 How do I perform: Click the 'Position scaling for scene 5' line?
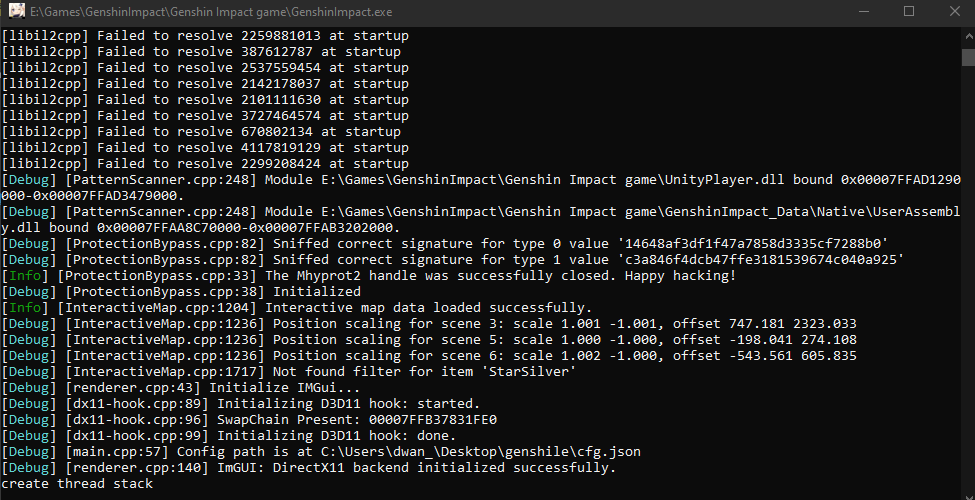click(429, 340)
